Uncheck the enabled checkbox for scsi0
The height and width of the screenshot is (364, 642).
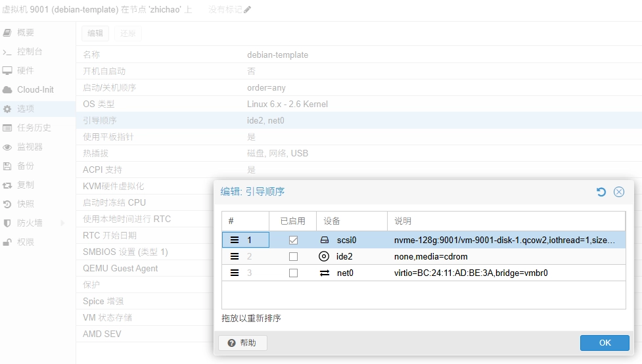pyautogui.click(x=293, y=240)
